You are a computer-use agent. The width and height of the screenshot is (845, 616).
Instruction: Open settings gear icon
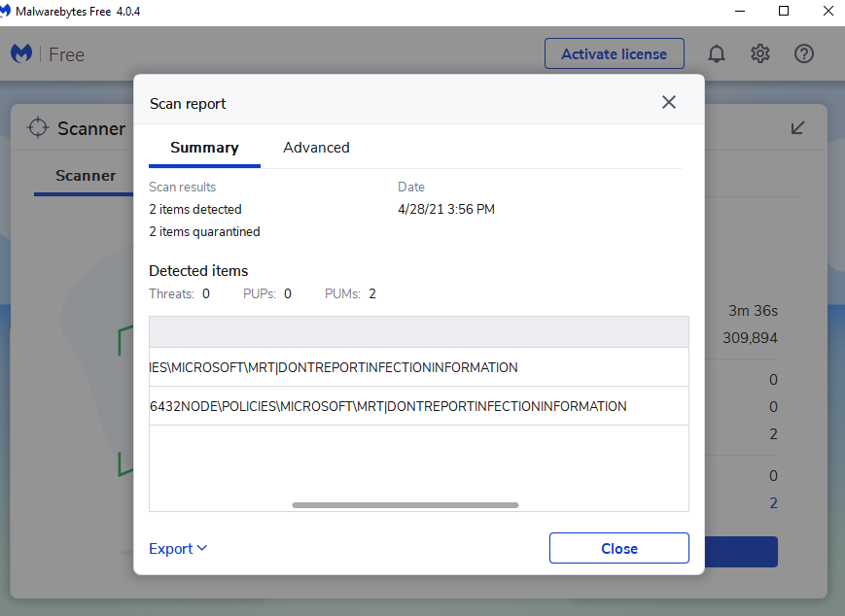click(x=759, y=53)
